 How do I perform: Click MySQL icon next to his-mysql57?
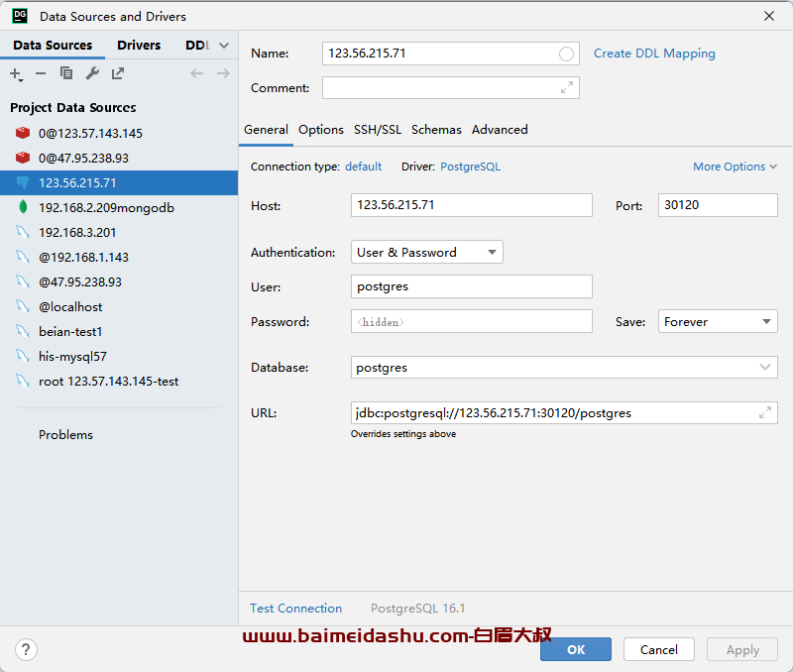(23, 356)
